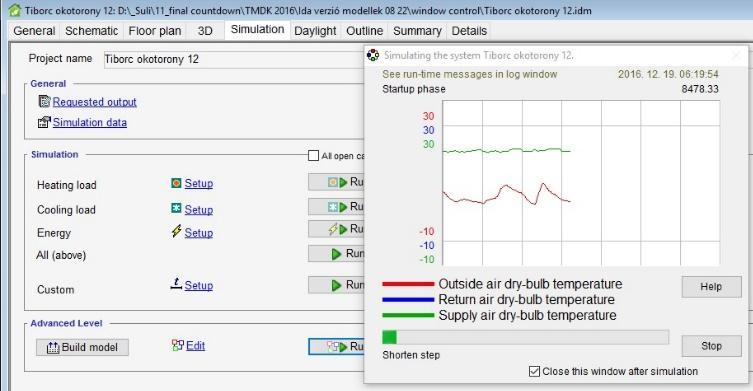Click the simulation dialog title icon
Viewport: 753px width, 391px height.
373,55
